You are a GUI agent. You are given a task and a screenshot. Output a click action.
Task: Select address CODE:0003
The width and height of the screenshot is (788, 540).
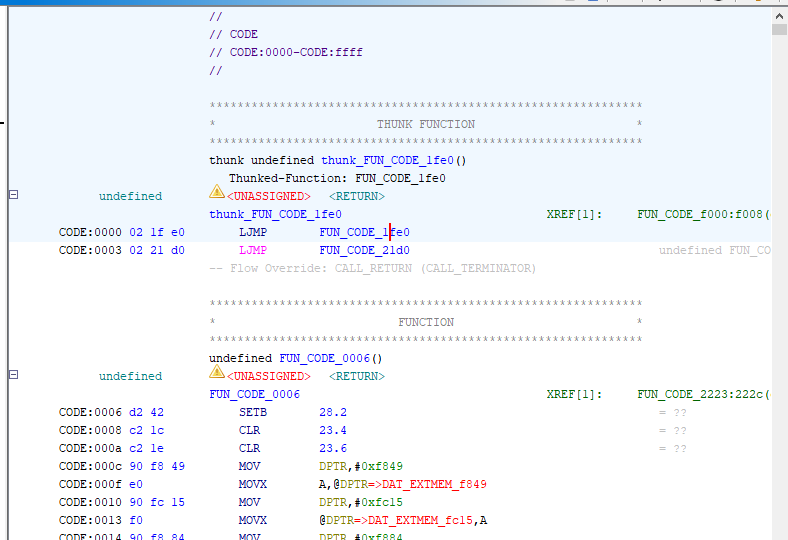[x=90, y=251]
